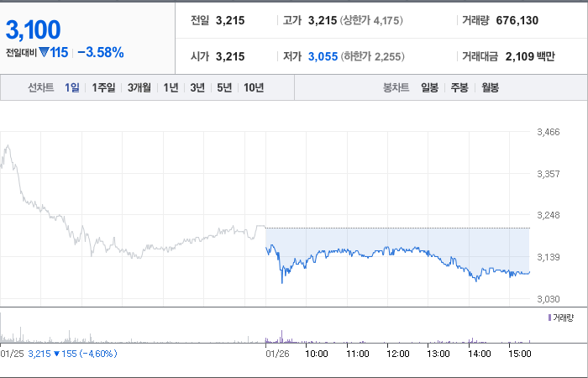Click the 10:00 time axis label
588x378 pixels.
click(x=317, y=354)
